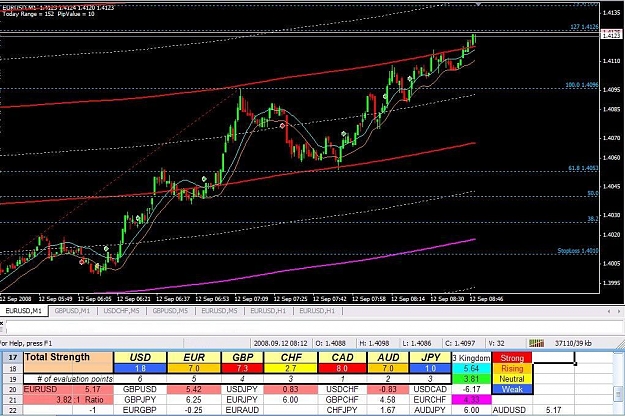The height and width of the screenshot is (416, 625).
Task: Click the L: 1.4086 low price field
Action: (x=417, y=343)
